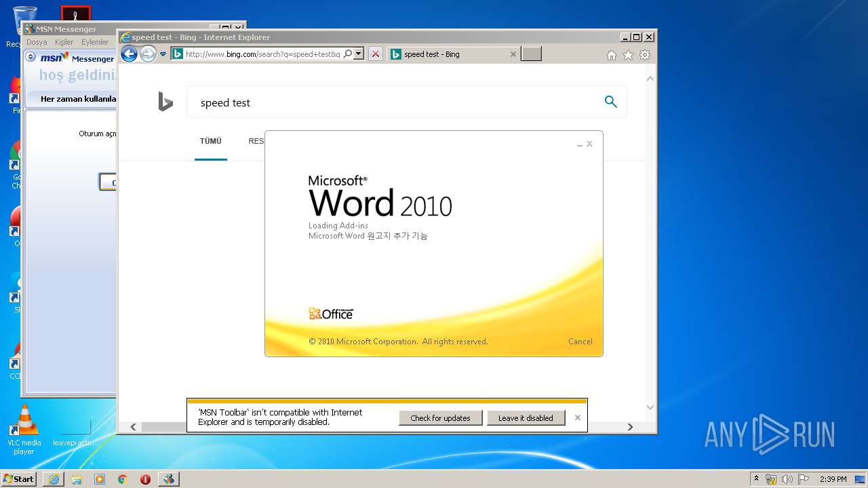The image size is (868, 488).
Task: Open Kişiler menu in MSN Messenger
Action: [64, 42]
